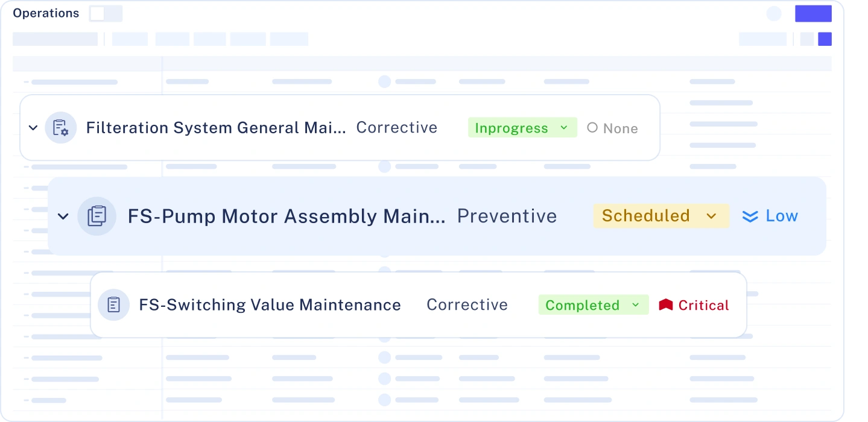Click the FS-Pump Motor Assembly clipboard icon
This screenshot has height=422, width=868.
[x=97, y=216]
